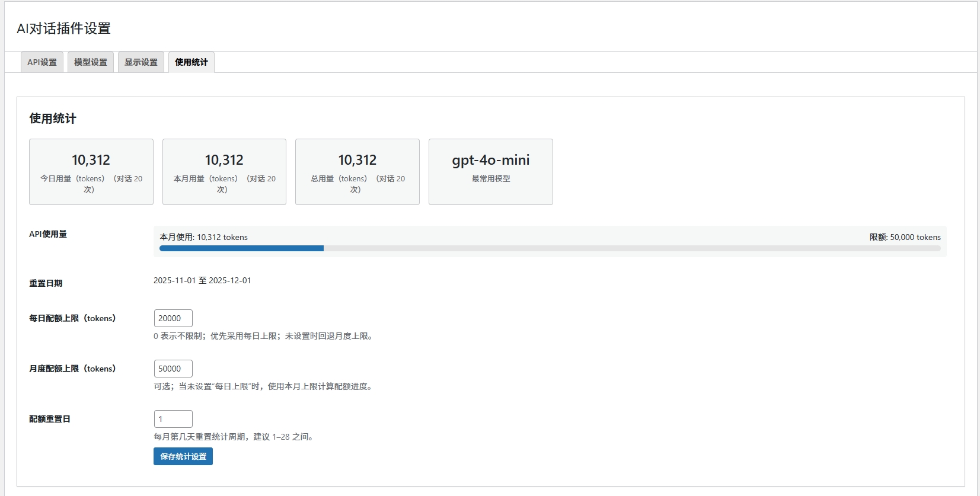Click the 配额重置日 label
Image resolution: width=980 pixels, height=496 pixels.
pos(50,419)
